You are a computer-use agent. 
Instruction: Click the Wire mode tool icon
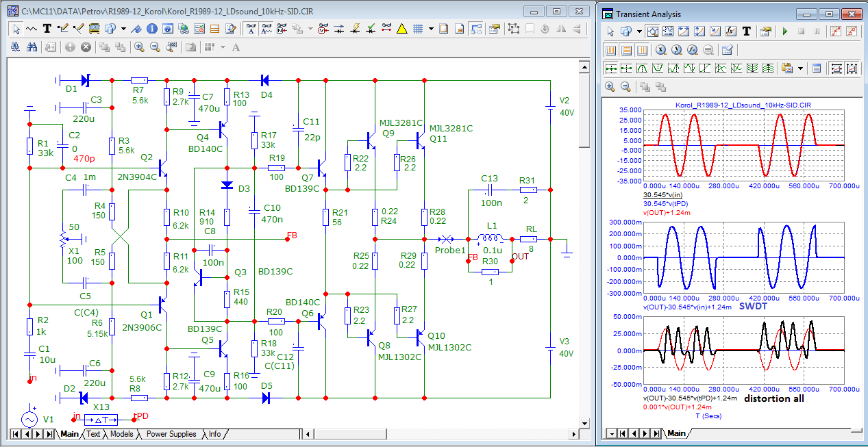click(x=63, y=29)
